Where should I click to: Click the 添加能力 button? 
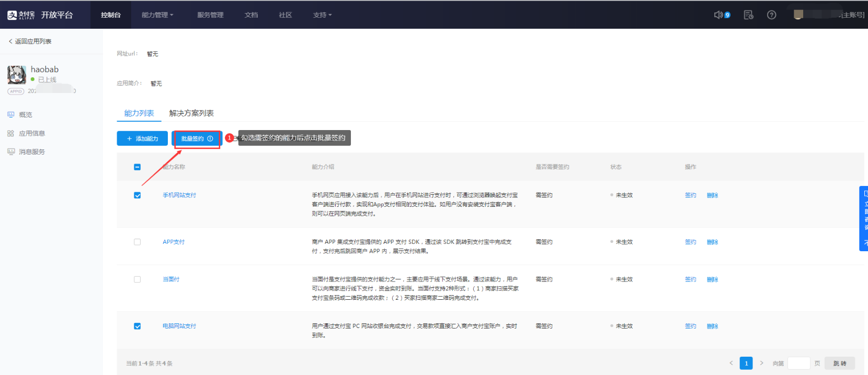(142, 138)
